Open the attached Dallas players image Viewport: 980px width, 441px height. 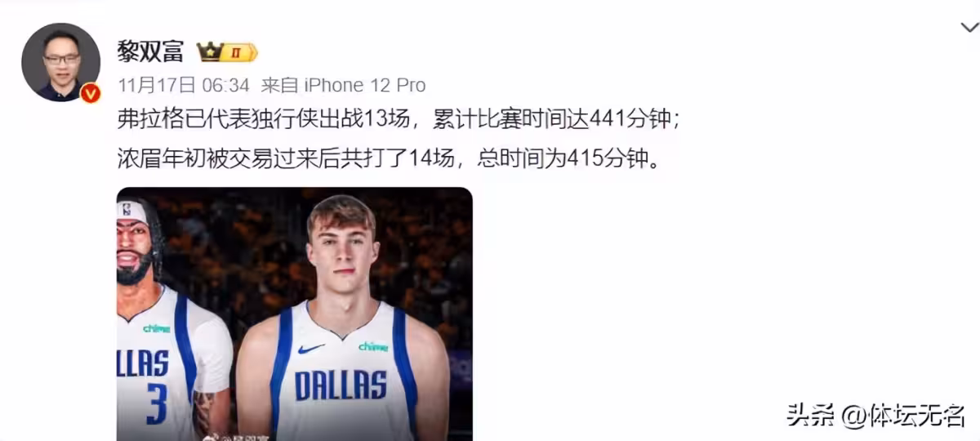295,314
